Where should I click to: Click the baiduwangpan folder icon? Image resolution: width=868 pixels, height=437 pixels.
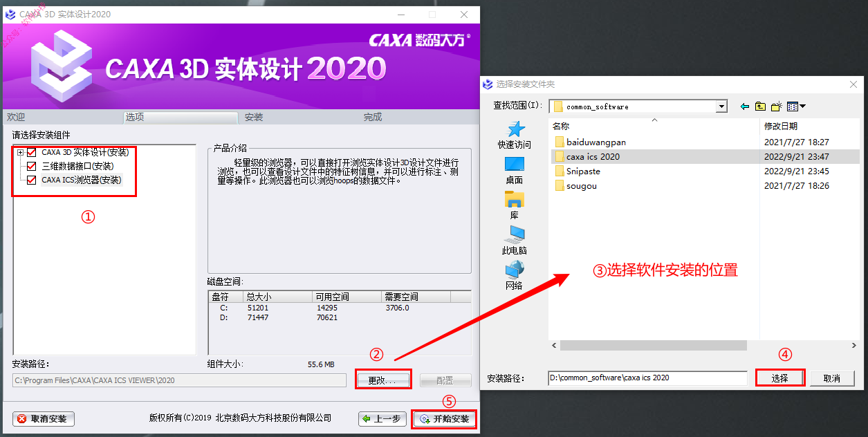560,142
